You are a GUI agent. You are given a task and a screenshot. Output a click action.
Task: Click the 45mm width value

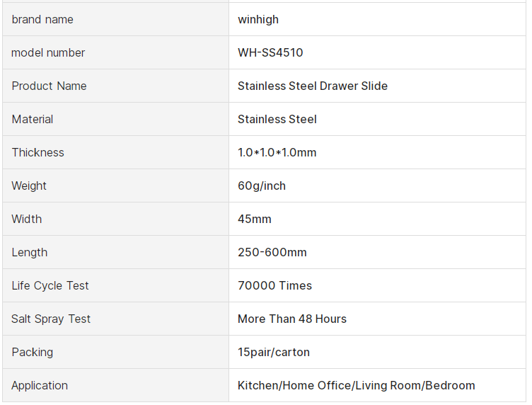255,219
